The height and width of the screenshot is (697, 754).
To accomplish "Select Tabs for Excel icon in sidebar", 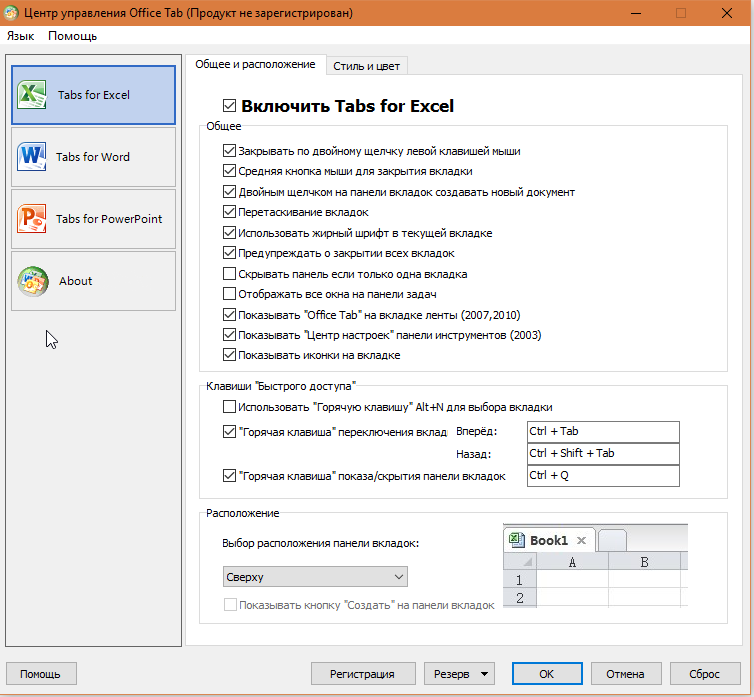I will (x=32, y=94).
